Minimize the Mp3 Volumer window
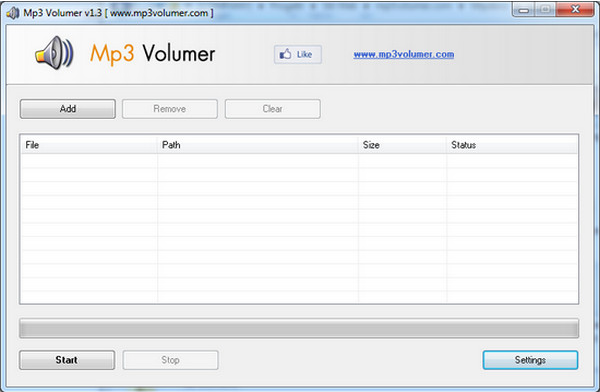 point(523,10)
